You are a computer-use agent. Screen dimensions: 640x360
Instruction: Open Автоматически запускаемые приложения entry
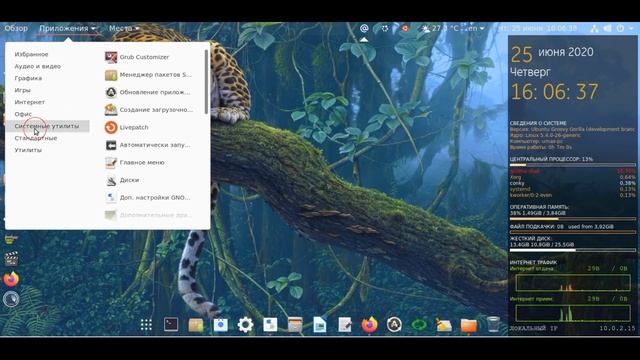[x=149, y=145]
